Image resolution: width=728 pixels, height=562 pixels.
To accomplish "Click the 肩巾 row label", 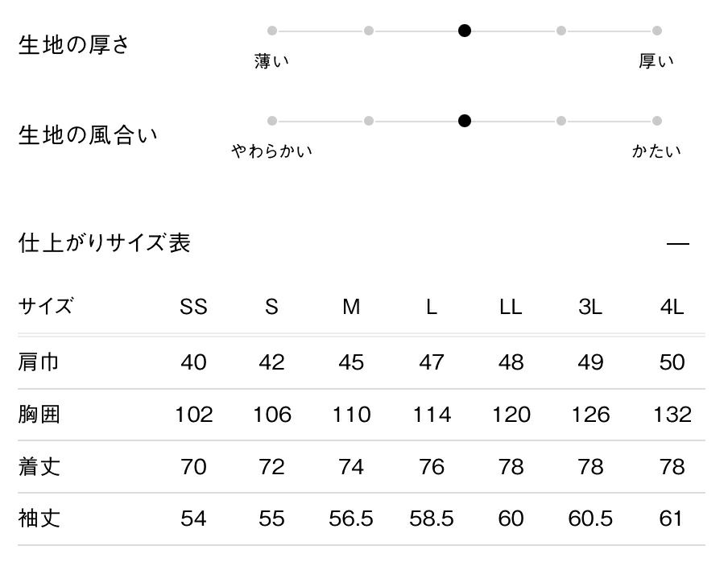I will (x=39, y=362).
